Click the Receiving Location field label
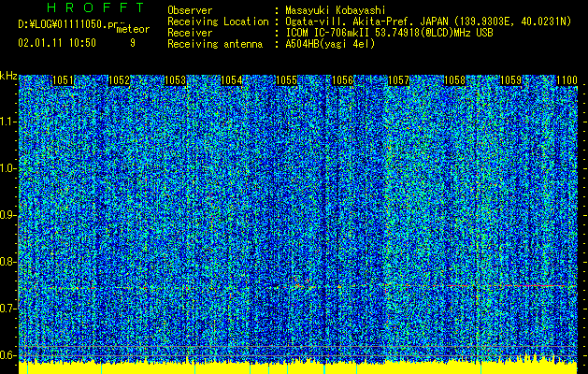This screenshot has height=374, width=588. pos(218,22)
